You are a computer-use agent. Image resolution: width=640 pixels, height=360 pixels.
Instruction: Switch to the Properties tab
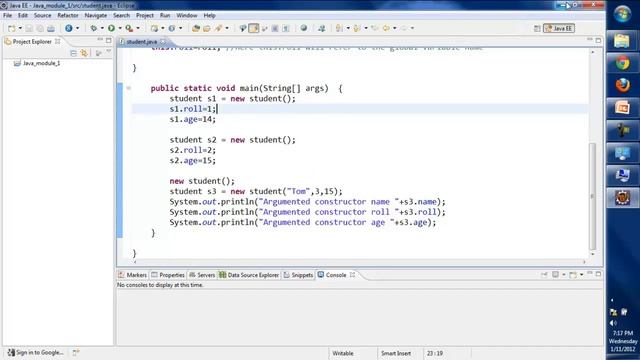pos(168,275)
